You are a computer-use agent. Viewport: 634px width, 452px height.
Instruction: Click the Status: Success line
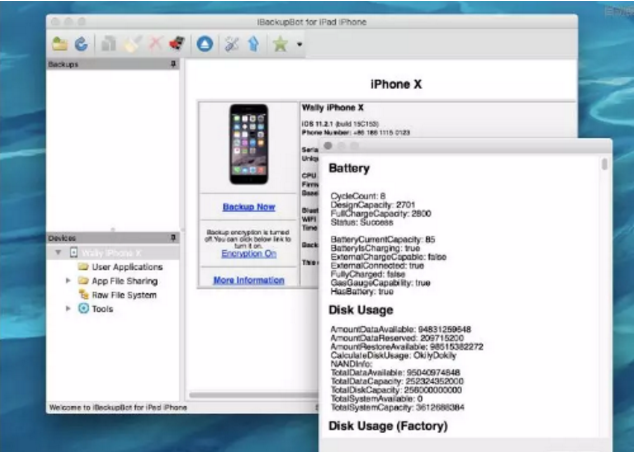tap(362, 222)
